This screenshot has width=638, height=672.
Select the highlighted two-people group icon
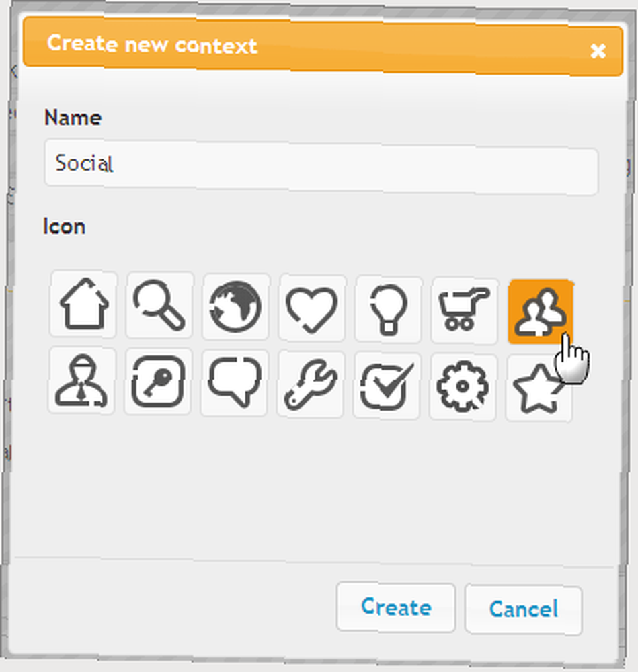(541, 312)
